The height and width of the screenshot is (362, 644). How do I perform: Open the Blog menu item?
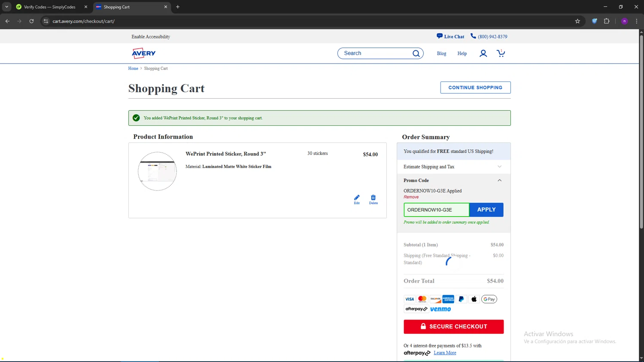[x=441, y=54]
